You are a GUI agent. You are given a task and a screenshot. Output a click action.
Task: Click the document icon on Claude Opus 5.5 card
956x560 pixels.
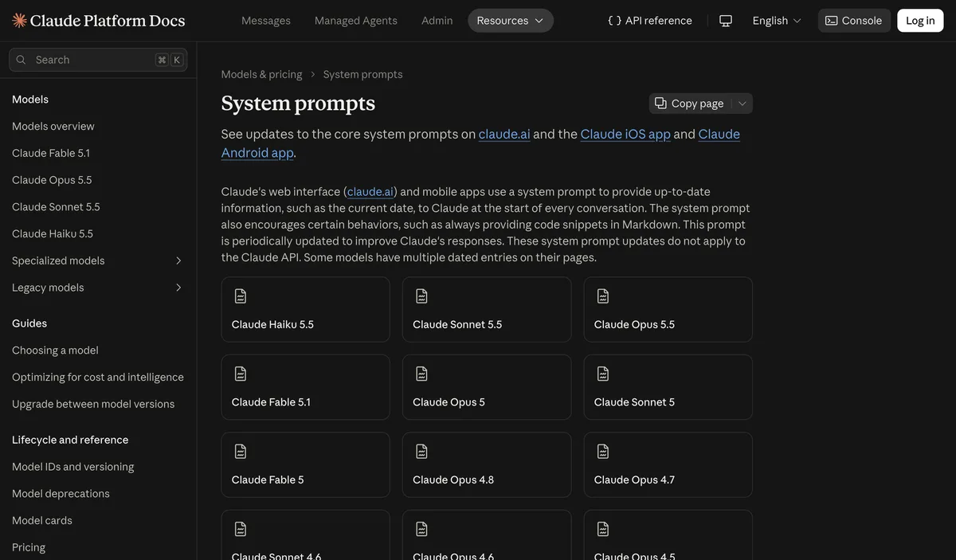[603, 296]
